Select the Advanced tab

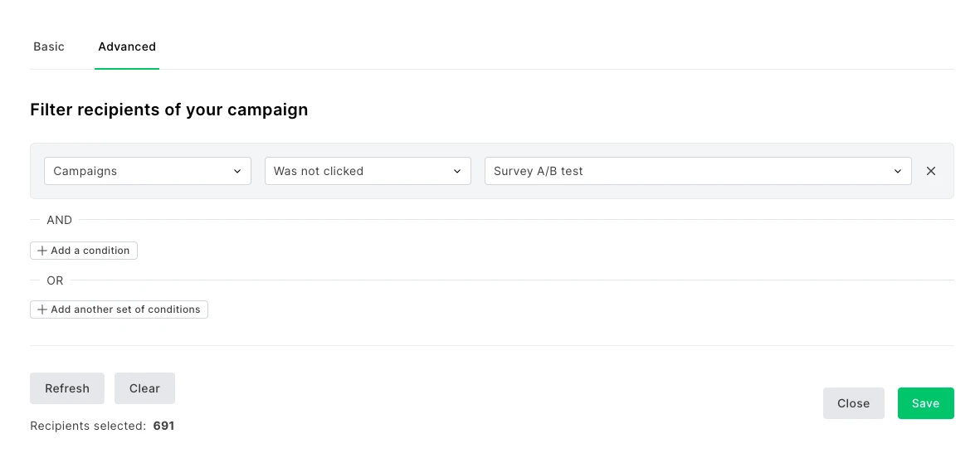pyautogui.click(x=127, y=47)
